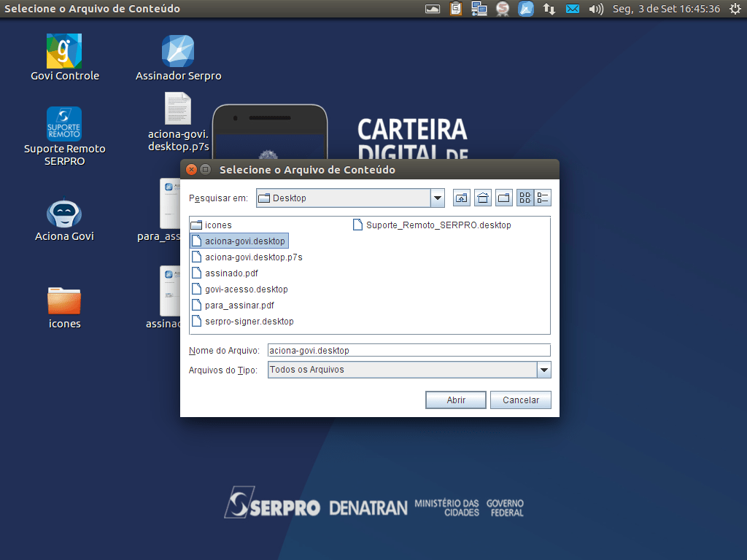747x560 pixels.
Task: Open the network computers tray icon
Action: [479, 9]
